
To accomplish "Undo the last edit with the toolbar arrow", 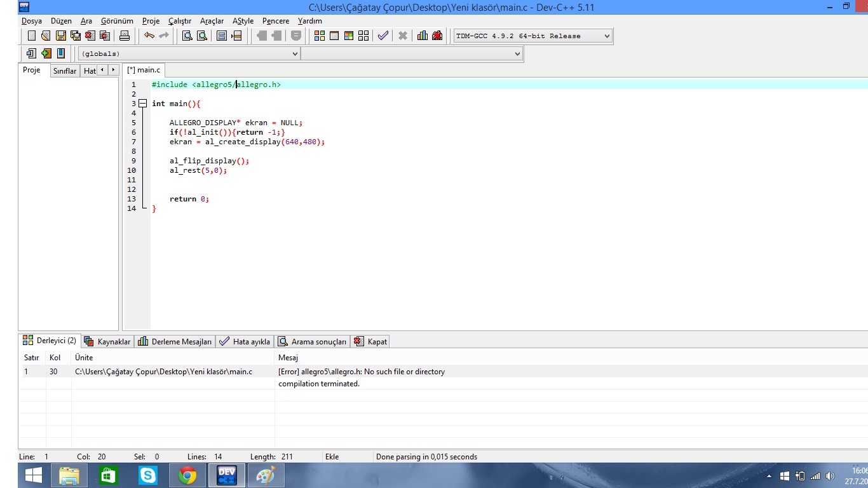I will pyautogui.click(x=149, y=36).
